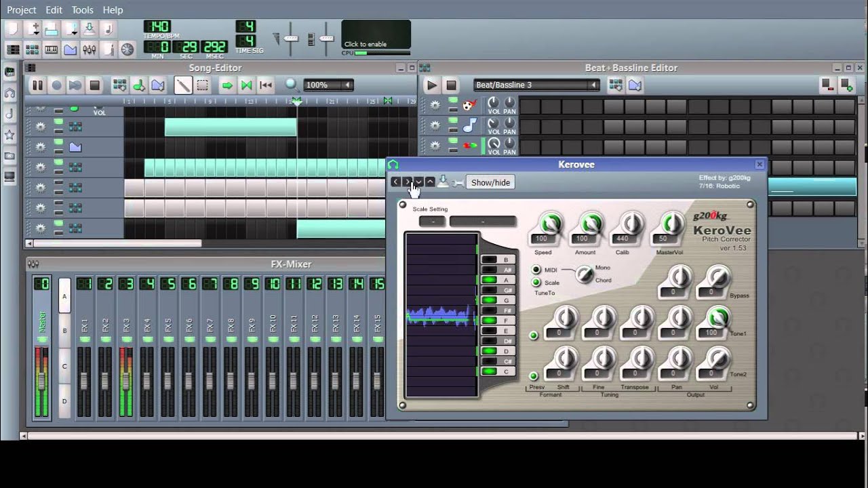Open the Automation Editor toolbar icon
The image size is (868, 488).
[70, 49]
